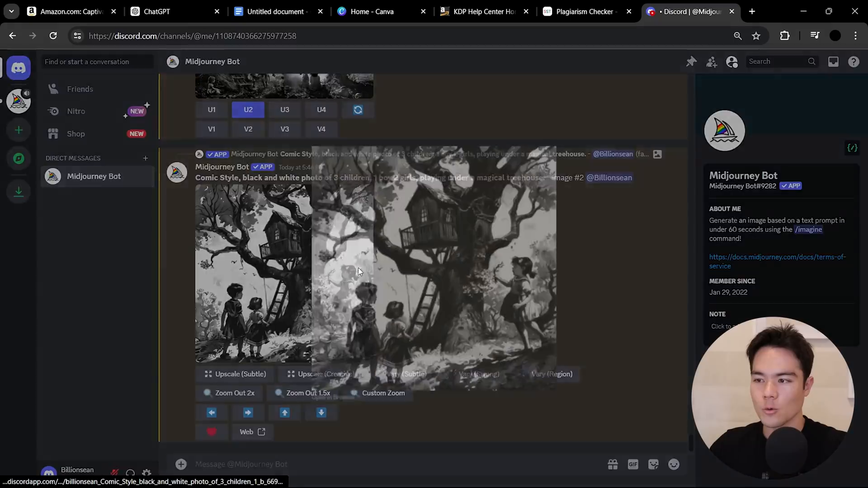Upscale image three with U3
868x488 pixels.
tap(285, 110)
